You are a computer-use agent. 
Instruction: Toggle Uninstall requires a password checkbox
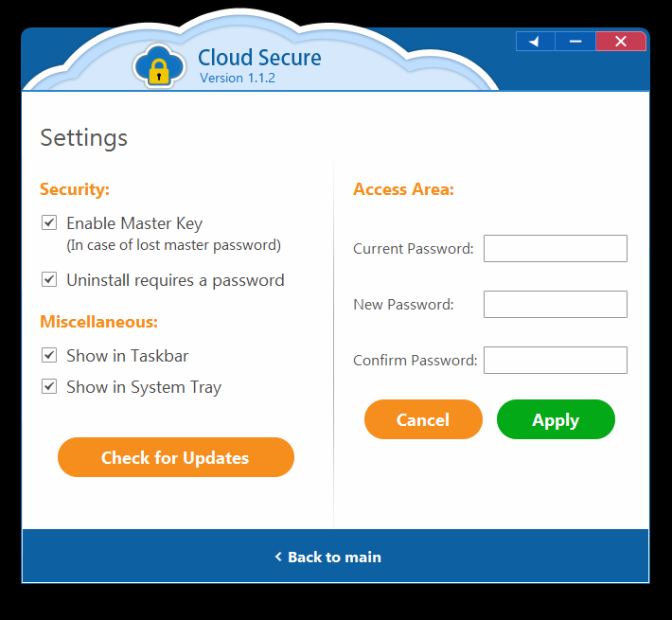coord(49,279)
